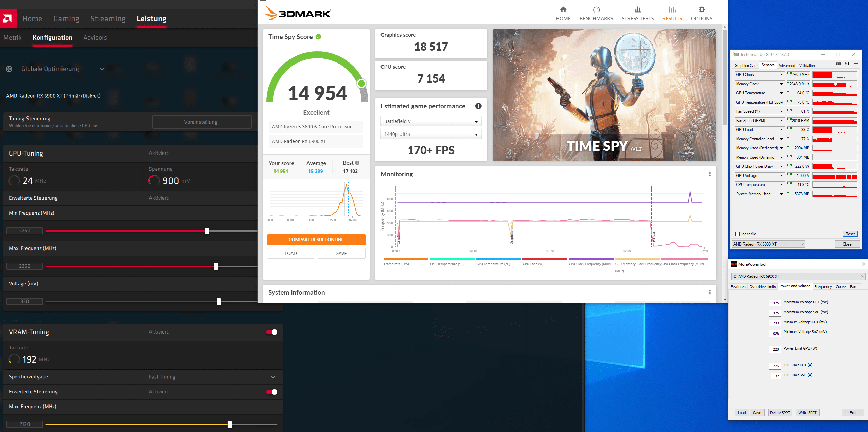Viewport: 868px width, 432px height.
Task: Click the GPU Taktrate 24 MHz dial
Action: point(14,180)
